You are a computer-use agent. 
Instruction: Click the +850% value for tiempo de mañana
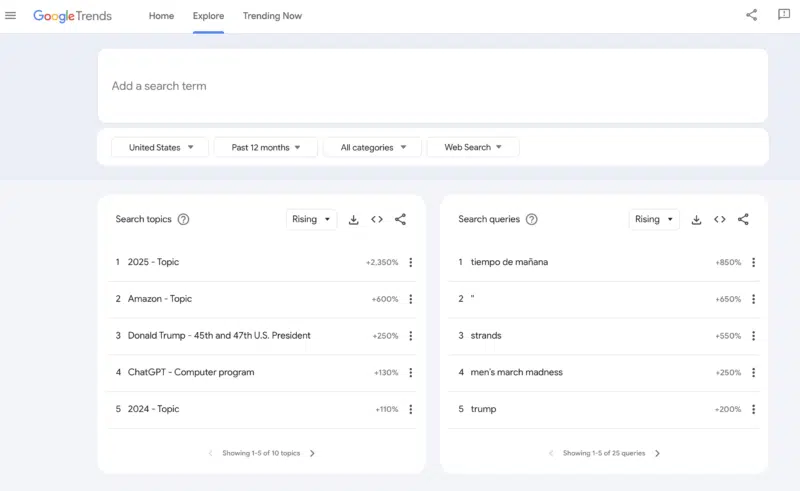tap(728, 262)
